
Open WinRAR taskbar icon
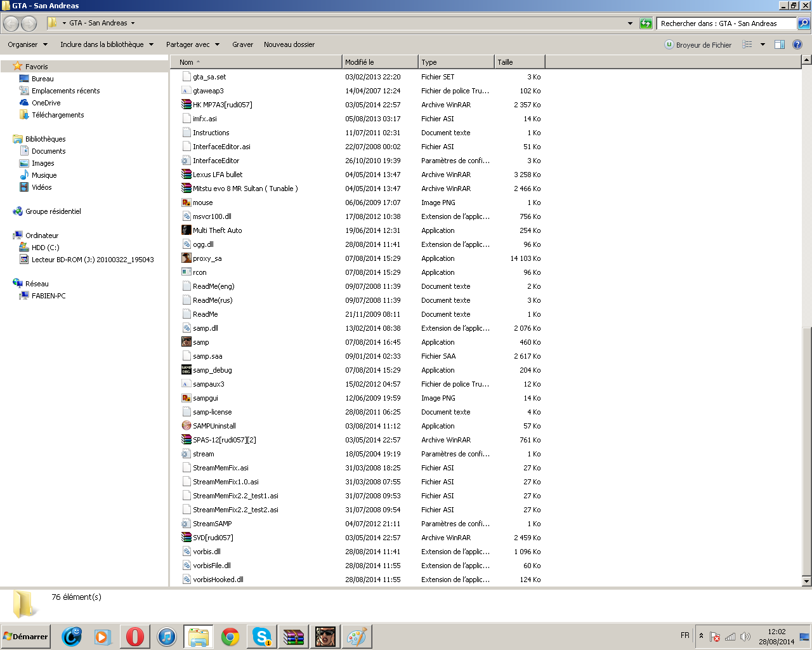(x=293, y=636)
